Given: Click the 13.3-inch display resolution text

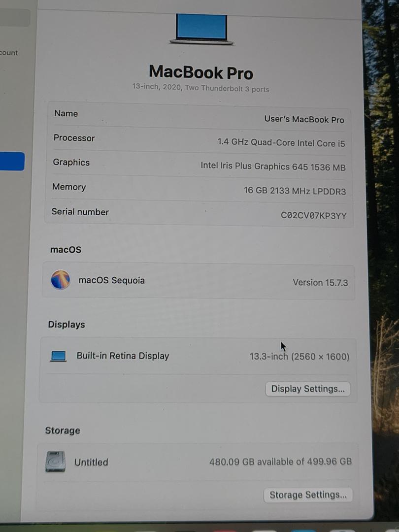Looking at the screenshot, I should click(299, 357).
